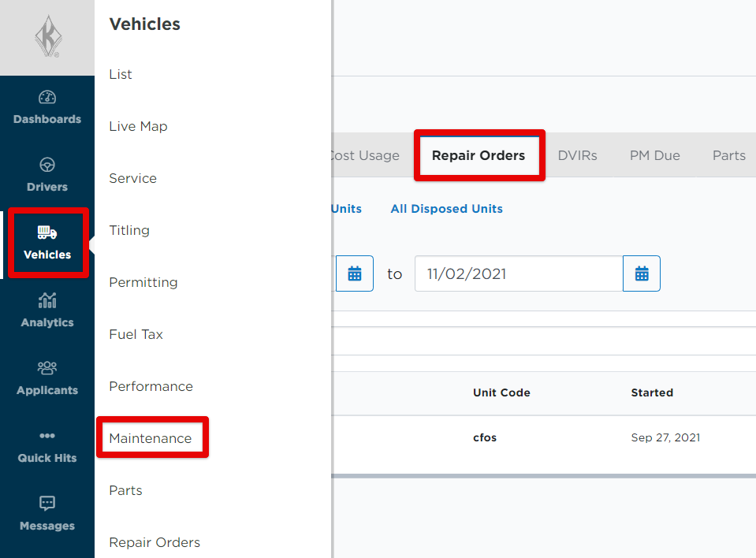
Task: Choose Live Map from Vehicles menu
Action: click(x=138, y=126)
